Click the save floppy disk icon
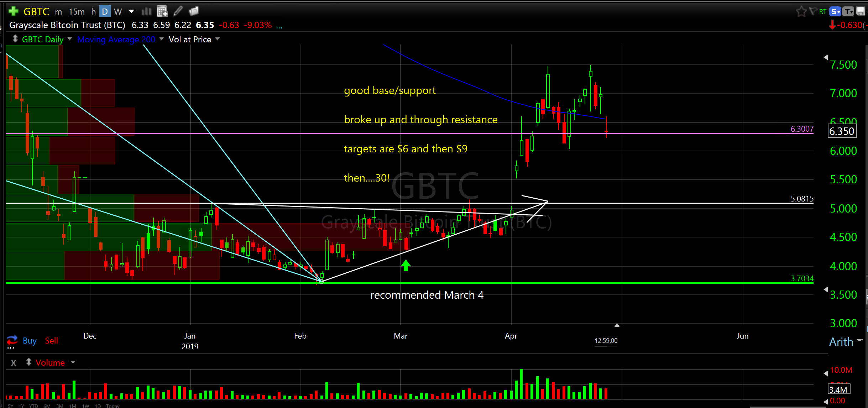868x408 pixels. click(861, 11)
